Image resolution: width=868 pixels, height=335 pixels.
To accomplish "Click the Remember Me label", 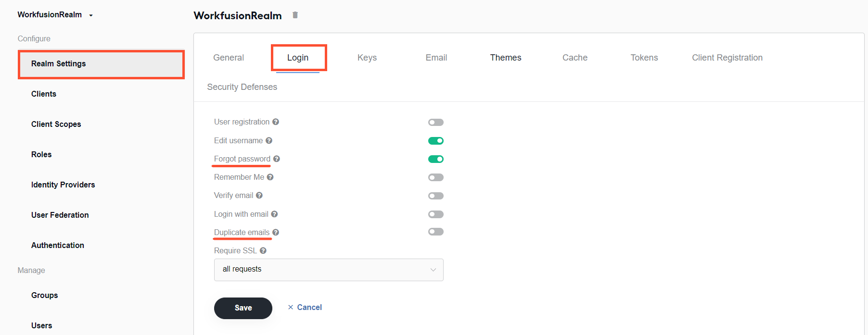I will tap(239, 177).
